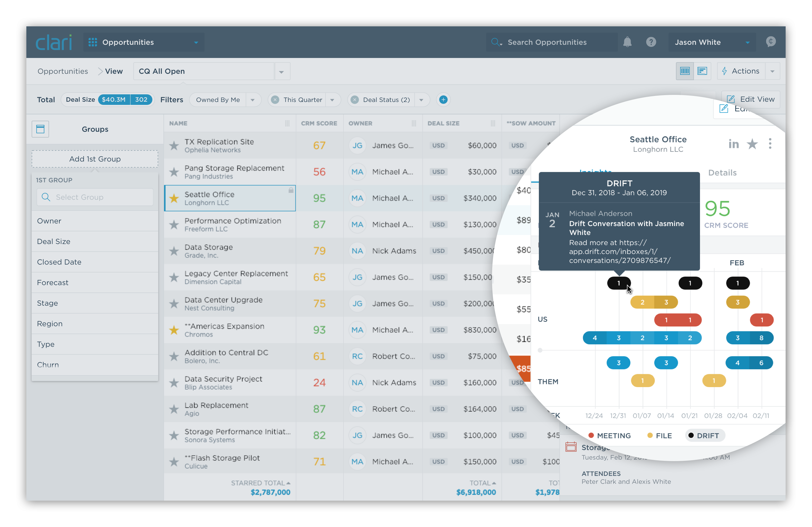Expand This Quarter filter dropdown arrow
This screenshot has width=812, height=527.
332,100
